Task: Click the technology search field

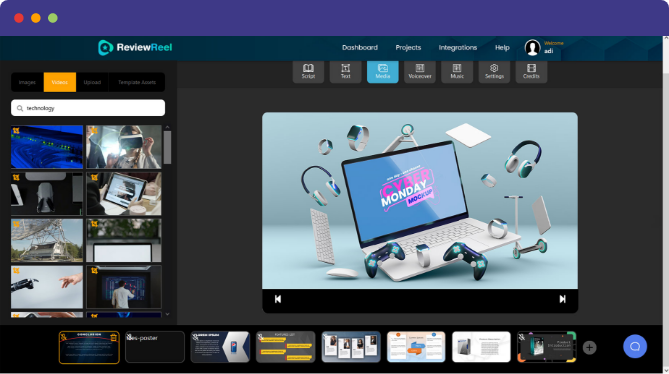Action: 88,108
